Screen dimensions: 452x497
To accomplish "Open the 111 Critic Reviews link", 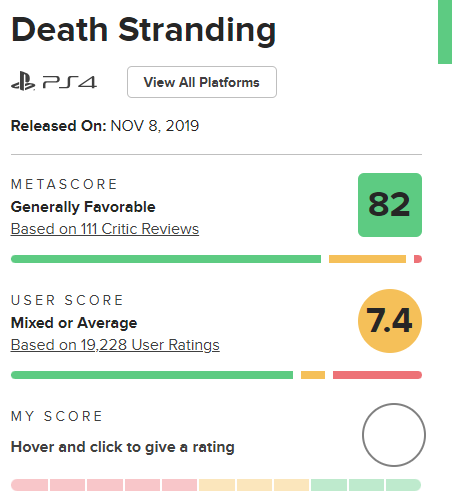I will [x=105, y=229].
